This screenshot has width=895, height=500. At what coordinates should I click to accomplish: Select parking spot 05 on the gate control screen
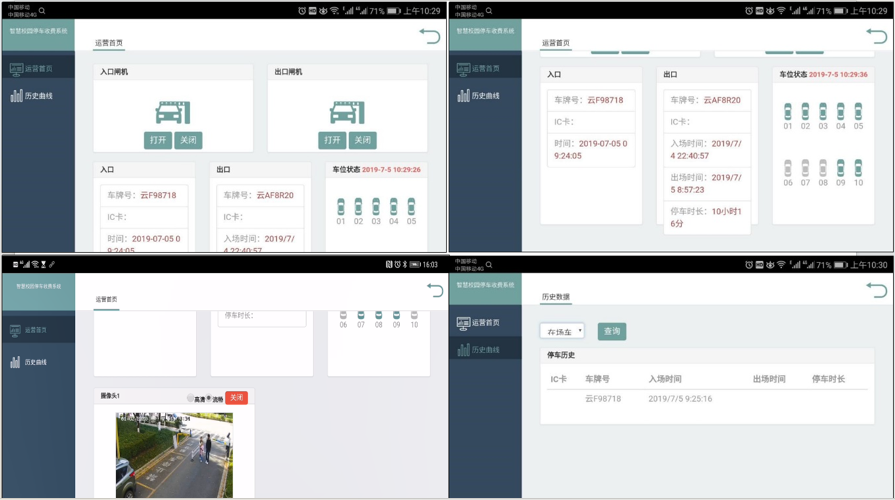pyautogui.click(x=412, y=211)
